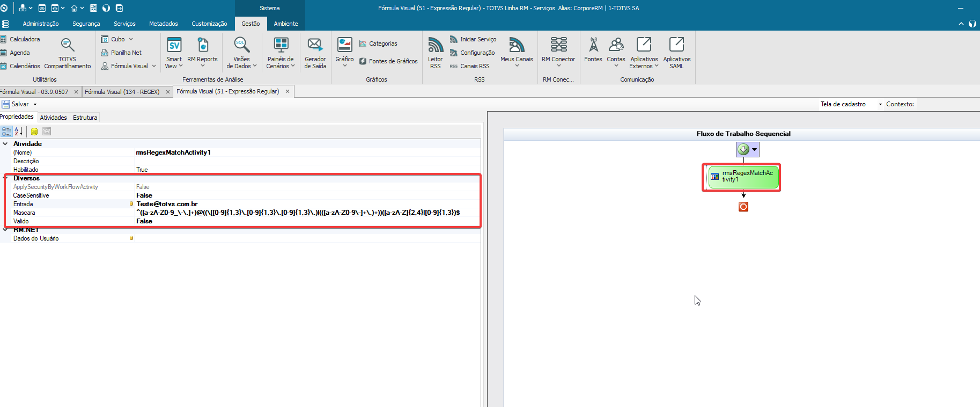Click the yellow database cylinder icon in the property toolbar
This screenshot has width=980, height=407.
[x=34, y=132]
